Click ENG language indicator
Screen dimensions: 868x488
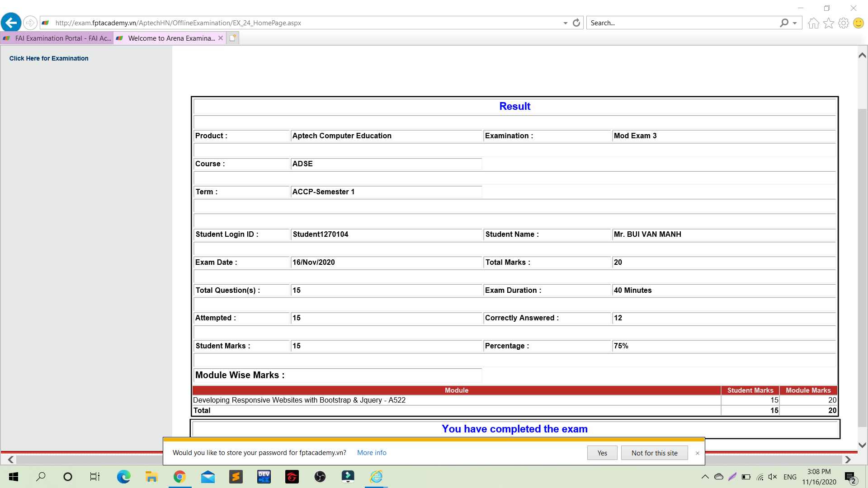coord(790,477)
